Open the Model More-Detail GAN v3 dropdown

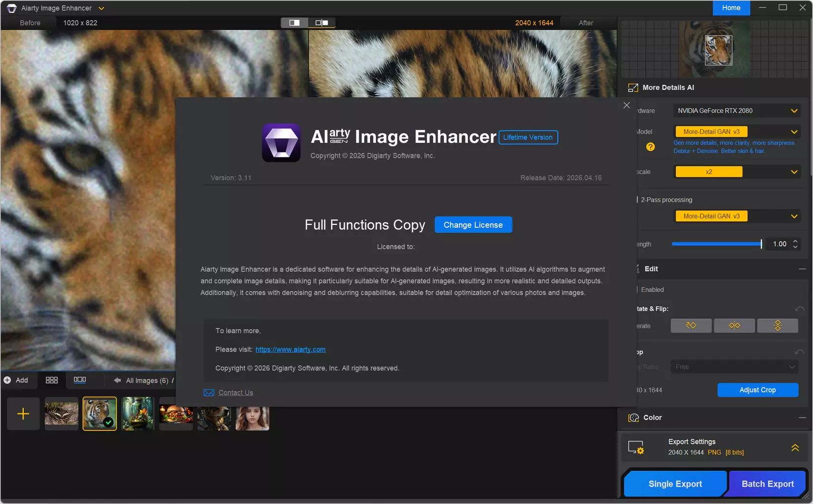(737, 132)
